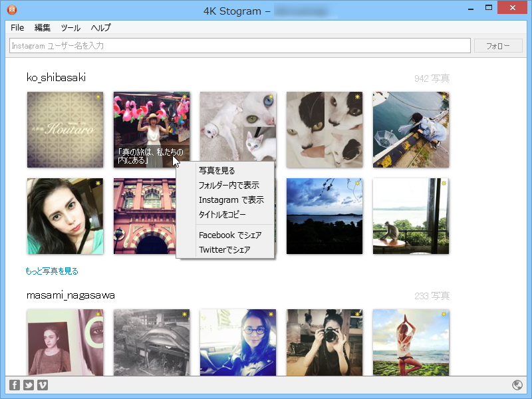532x399 pixels.
Task: Open the Facebook icon in status bar
Action: point(15,385)
